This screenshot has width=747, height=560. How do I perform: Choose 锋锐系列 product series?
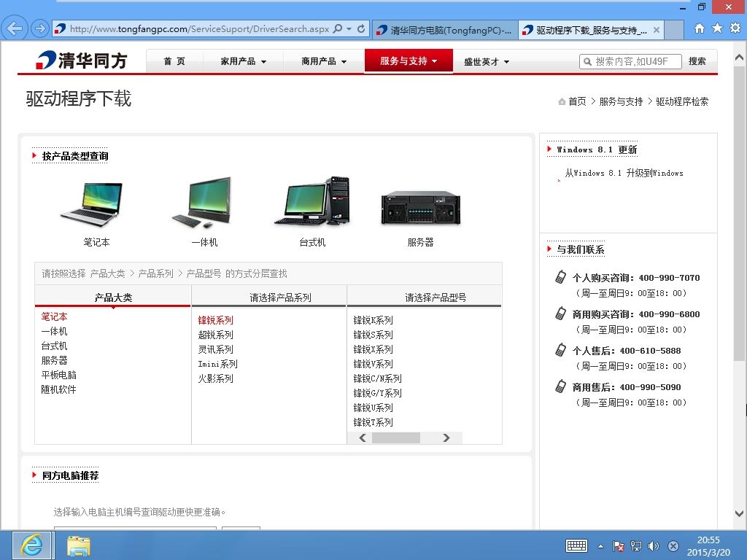pyautogui.click(x=216, y=320)
